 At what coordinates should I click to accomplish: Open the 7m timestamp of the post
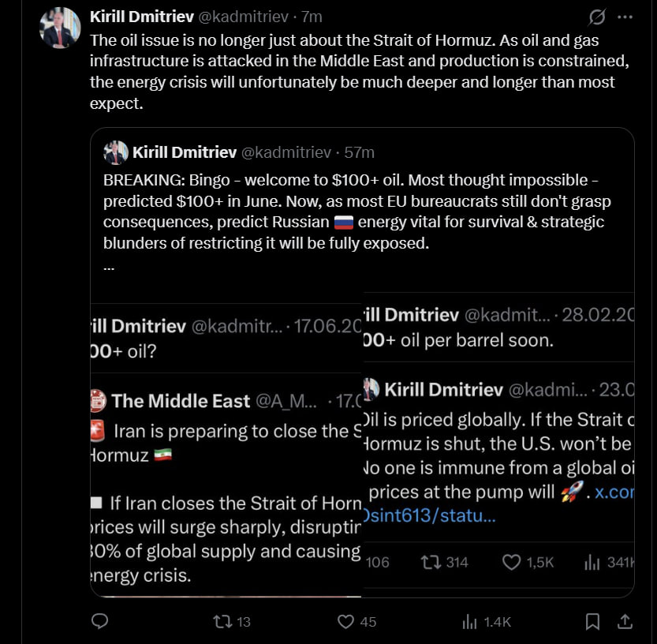[312, 17]
